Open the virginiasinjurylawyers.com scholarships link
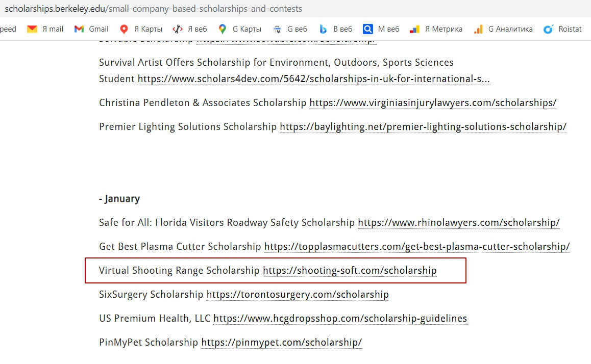Viewport: 591px width, 364px height. pyautogui.click(x=433, y=103)
